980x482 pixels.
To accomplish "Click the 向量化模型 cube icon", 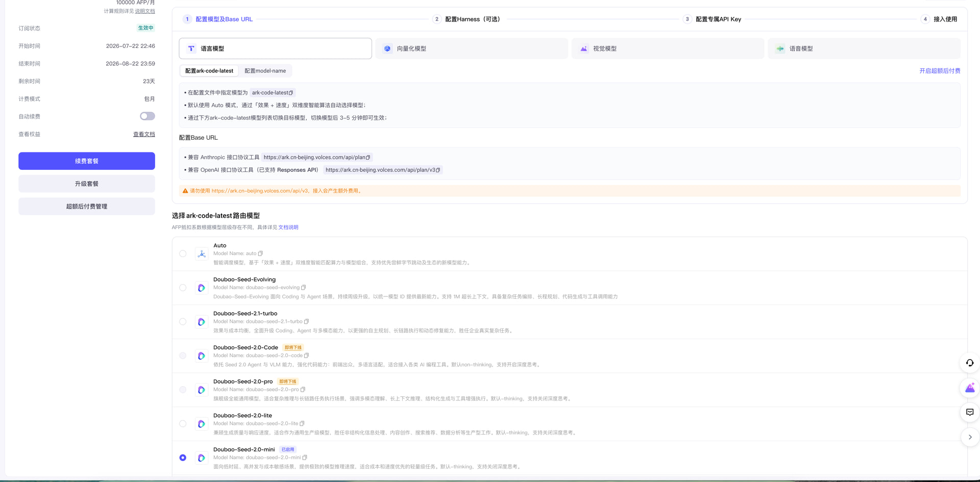I will click(387, 49).
